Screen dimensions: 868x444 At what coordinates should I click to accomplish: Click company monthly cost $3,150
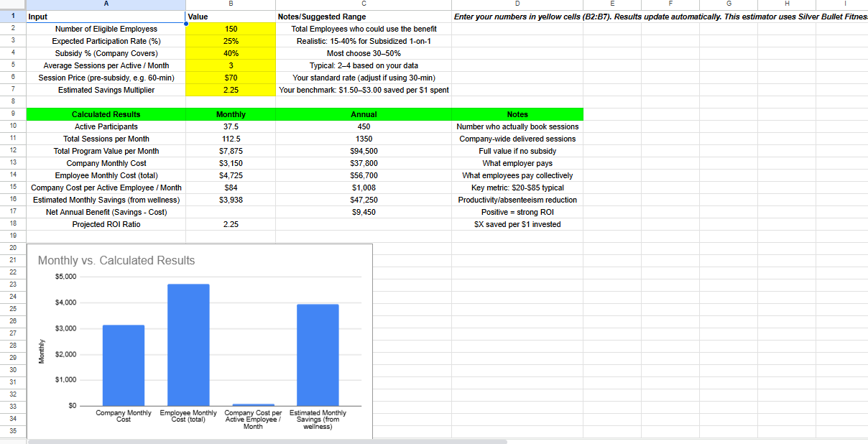click(x=231, y=163)
